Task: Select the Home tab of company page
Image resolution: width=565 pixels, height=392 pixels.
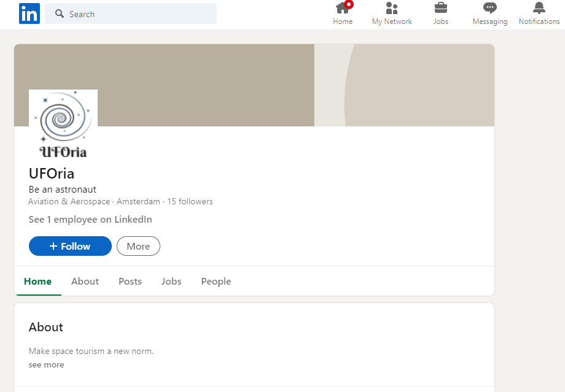Action: 38,282
